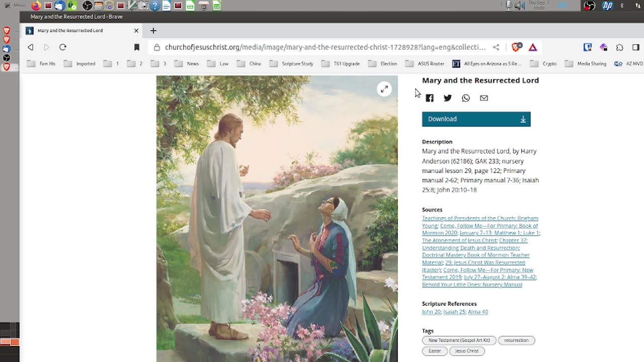Open the bookmarks folder named 3
644x362 pixels.
(158, 64)
